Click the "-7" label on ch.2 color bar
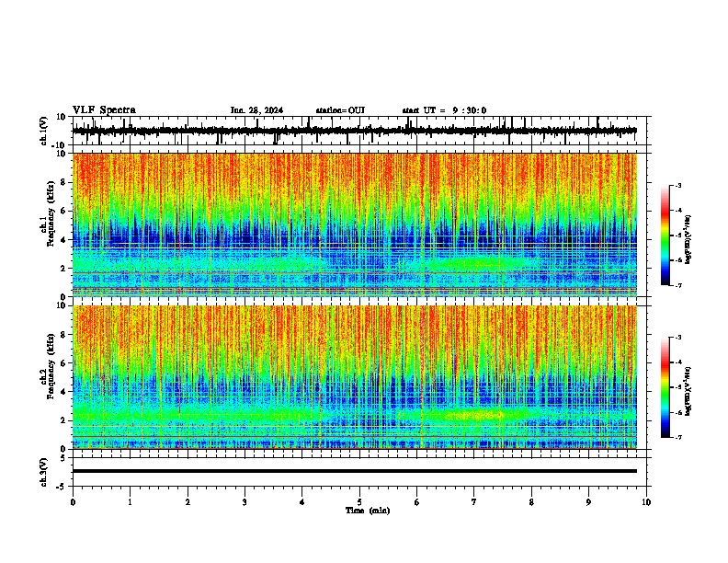The height and width of the screenshot is (563, 728). pyautogui.click(x=677, y=437)
